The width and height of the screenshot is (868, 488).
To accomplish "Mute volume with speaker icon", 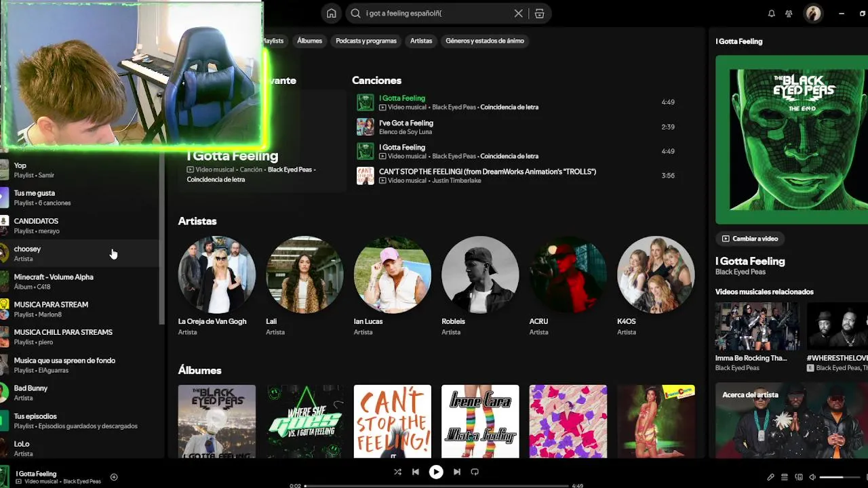I will 812,477.
